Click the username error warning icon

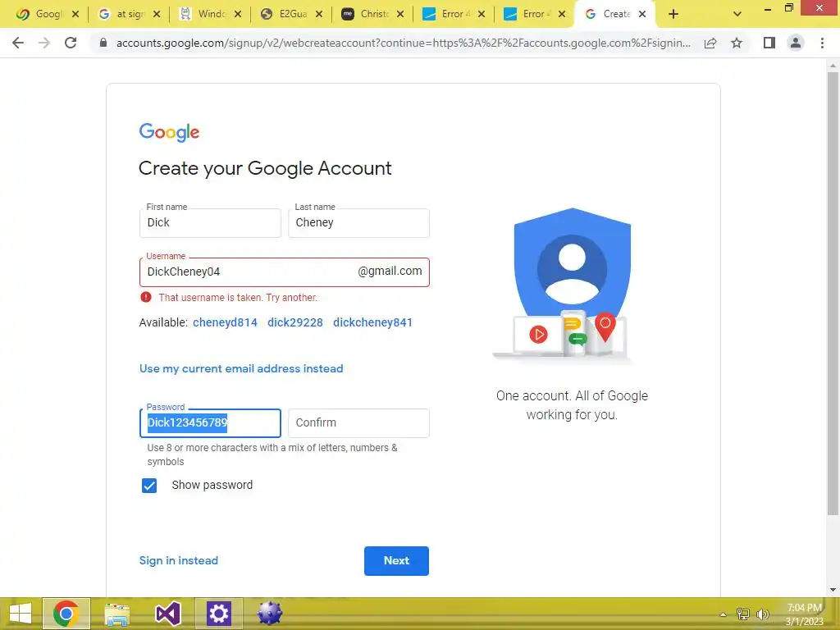coord(146,297)
